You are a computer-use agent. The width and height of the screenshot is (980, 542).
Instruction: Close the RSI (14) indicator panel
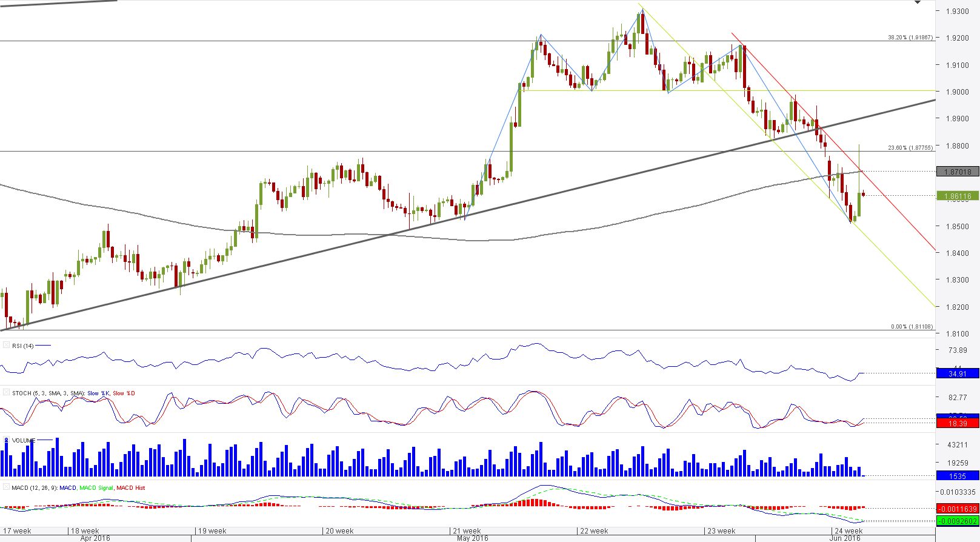(x=6, y=346)
